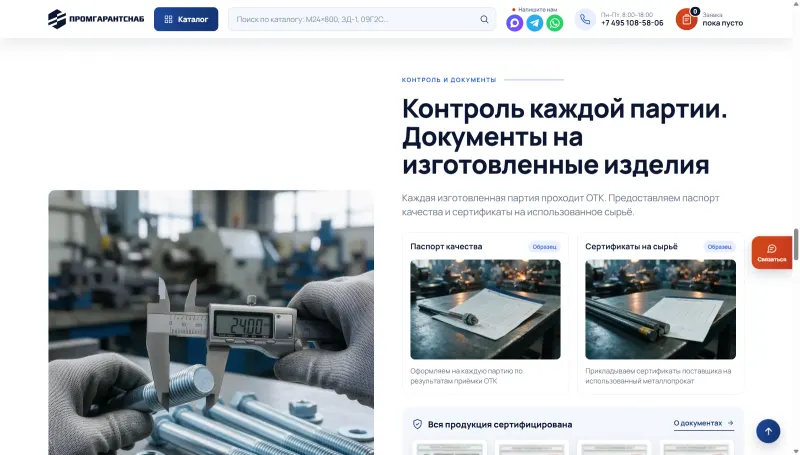Click the Сертификаты на сырьё card title
Screen dimensions: 800x455
coord(631,246)
